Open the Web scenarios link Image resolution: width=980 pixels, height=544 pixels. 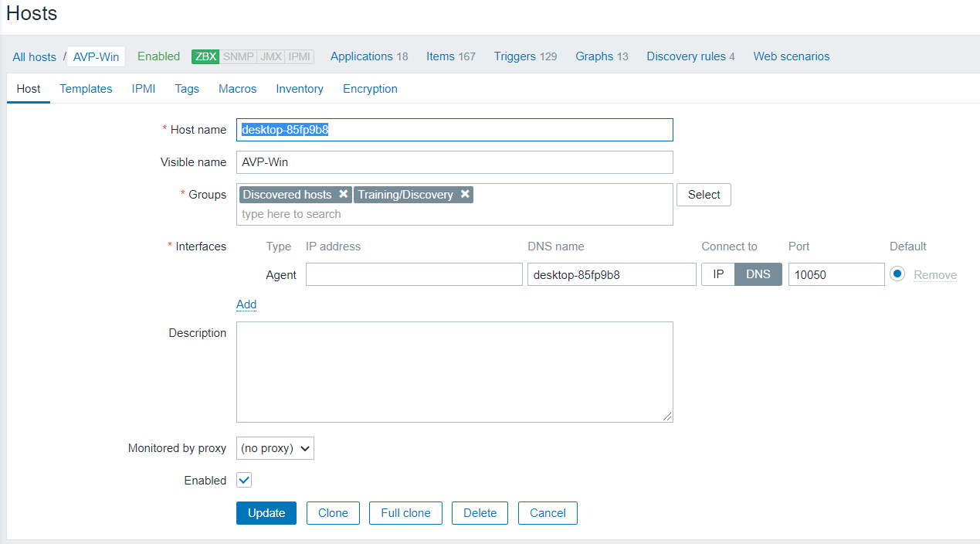click(x=792, y=56)
